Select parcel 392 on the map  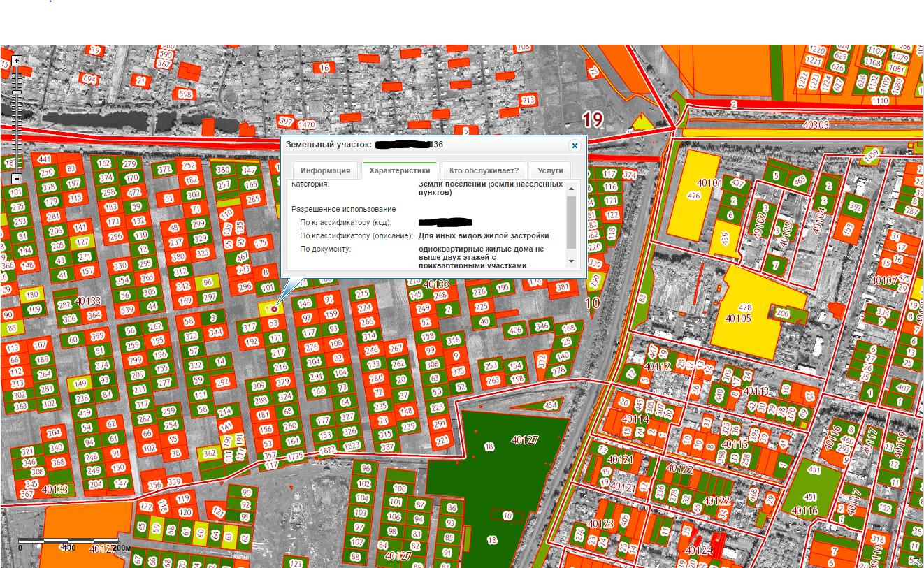tap(854, 207)
